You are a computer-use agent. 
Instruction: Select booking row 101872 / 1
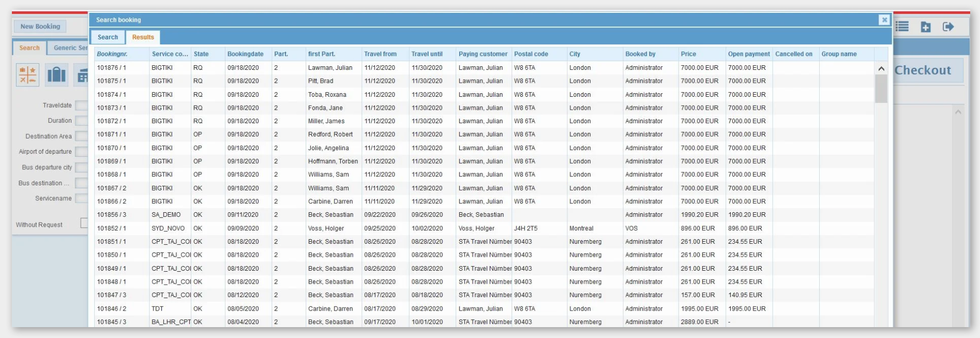point(484,121)
